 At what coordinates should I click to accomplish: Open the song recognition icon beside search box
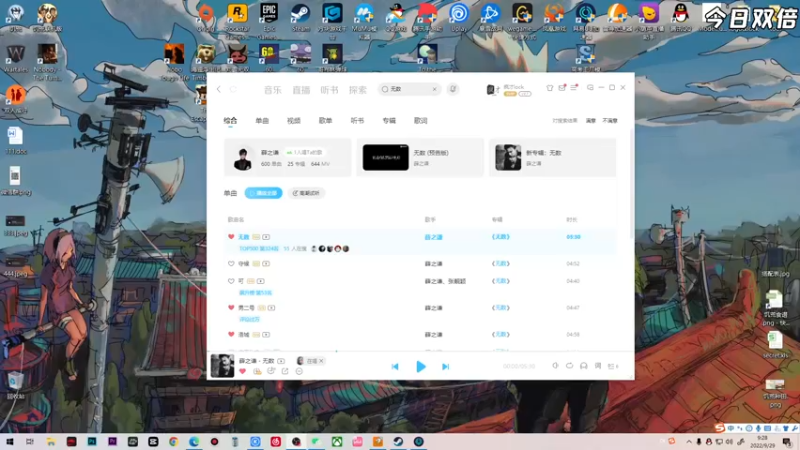(453, 89)
